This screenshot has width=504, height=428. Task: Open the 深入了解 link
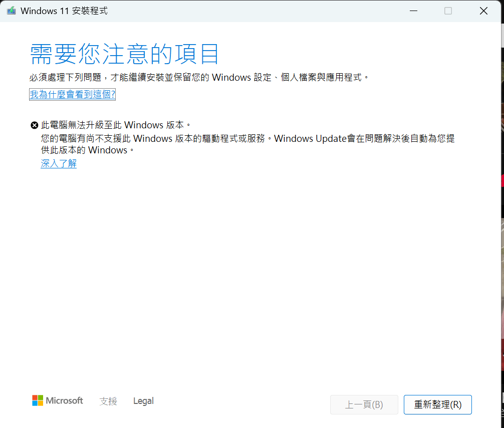58,163
